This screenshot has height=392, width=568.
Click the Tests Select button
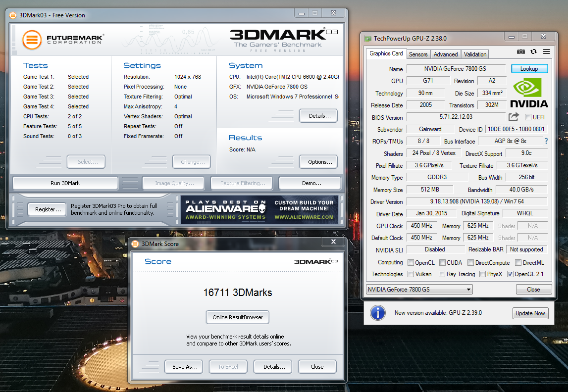[86, 162]
